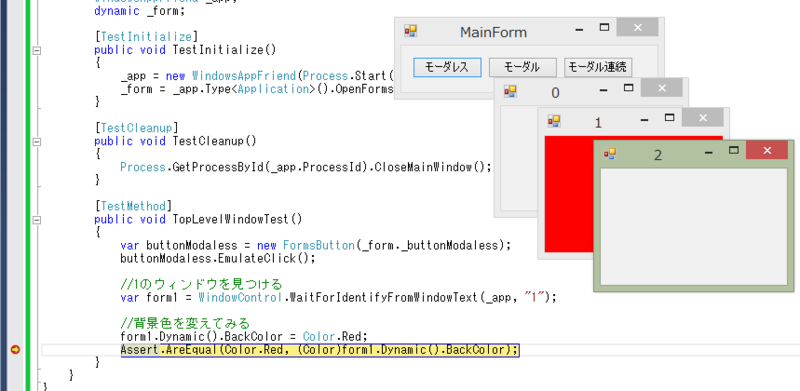Click the app icon of window 1
The width and height of the screenshot is (800, 391).
554,121
